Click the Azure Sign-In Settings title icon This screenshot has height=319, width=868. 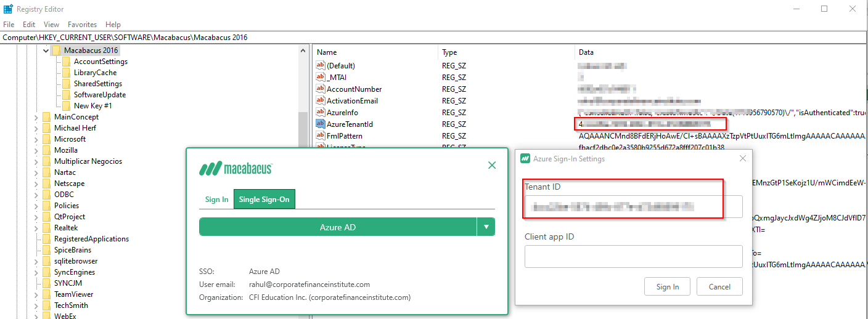pos(525,158)
